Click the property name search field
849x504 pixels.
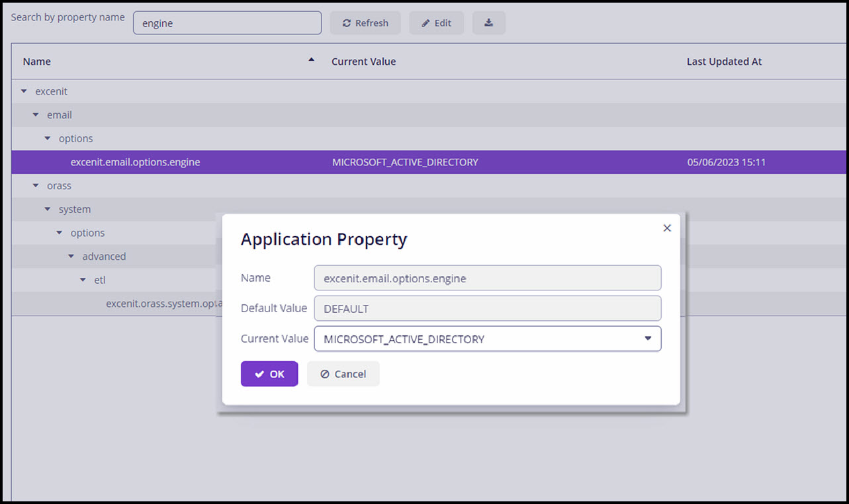(227, 22)
